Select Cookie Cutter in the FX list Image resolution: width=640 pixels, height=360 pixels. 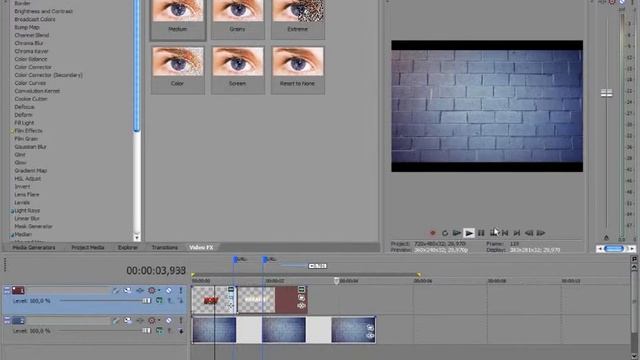click(31, 99)
